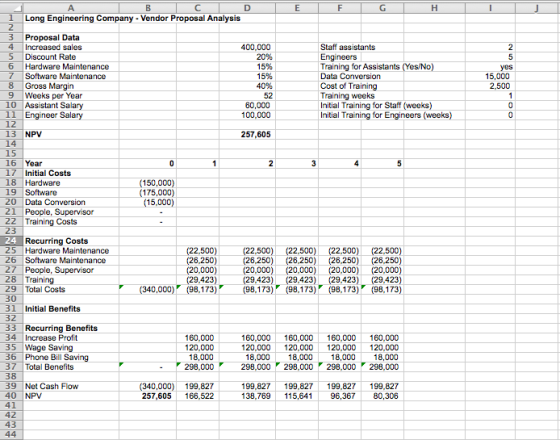The image size is (560, 440).
Task: Select column D header
Action: 247,8
